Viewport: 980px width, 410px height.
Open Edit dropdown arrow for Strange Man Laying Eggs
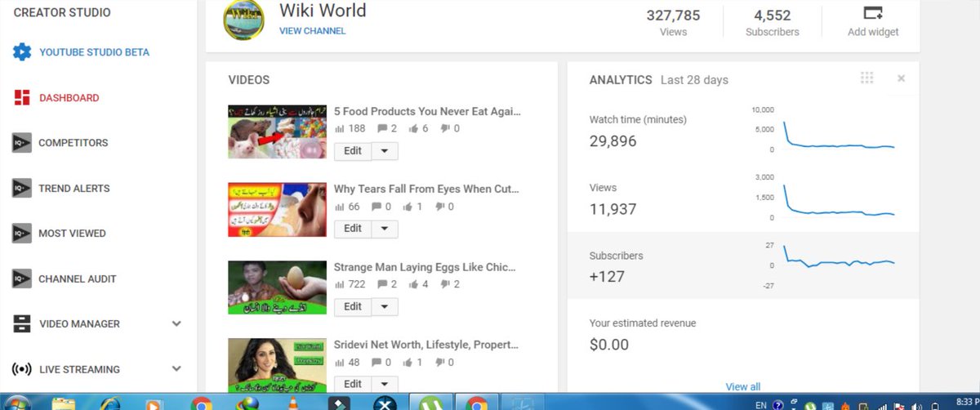click(x=385, y=307)
